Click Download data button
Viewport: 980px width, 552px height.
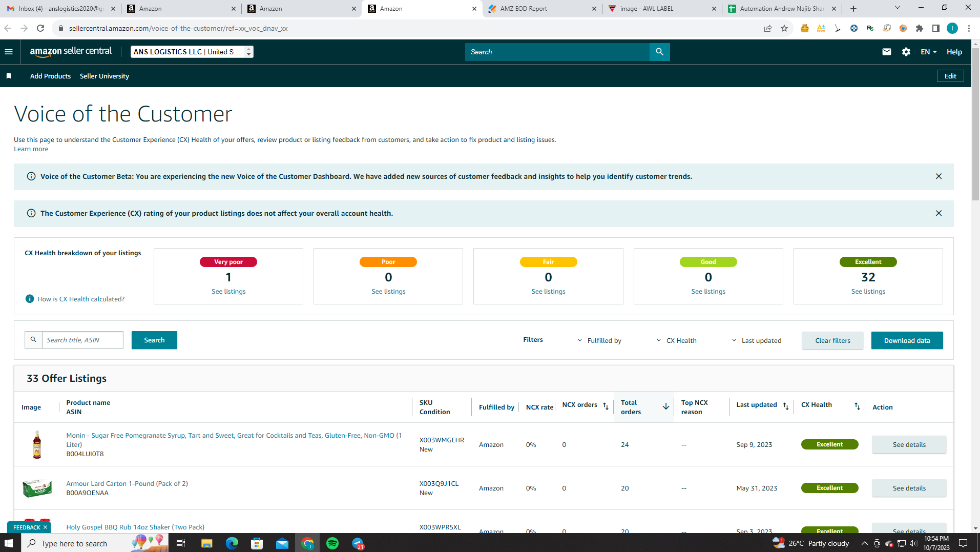tap(907, 340)
